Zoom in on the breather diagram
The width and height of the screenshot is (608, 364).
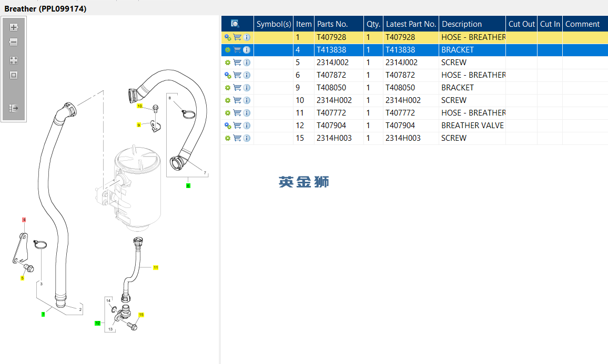[14, 27]
